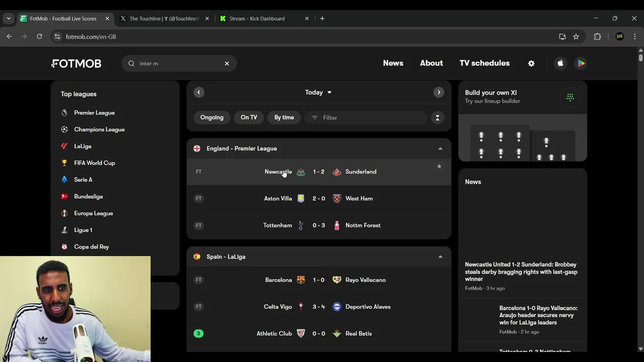Viewport: 644px width, 362px height.
Task: Click the lineup builder grid icon
Action: coord(570,97)
